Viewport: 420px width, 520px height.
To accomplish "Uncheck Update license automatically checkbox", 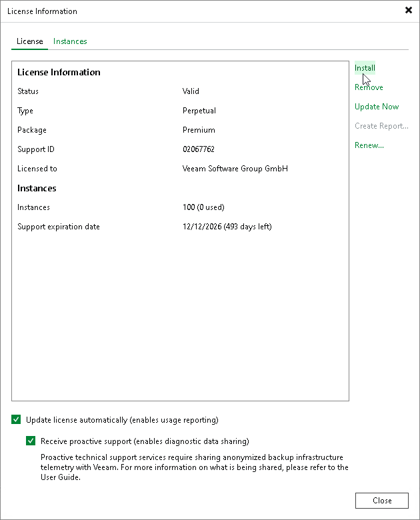I will [16, 419].
